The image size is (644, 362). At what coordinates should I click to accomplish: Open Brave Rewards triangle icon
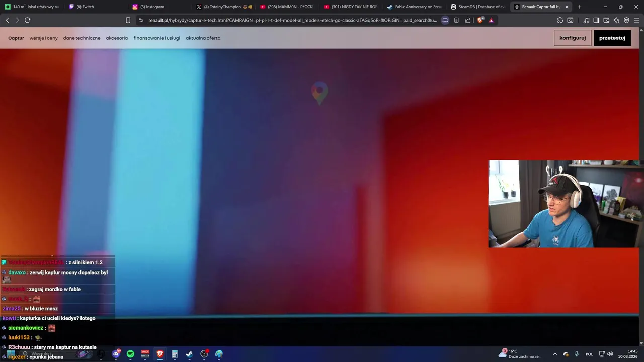point(491,20)
